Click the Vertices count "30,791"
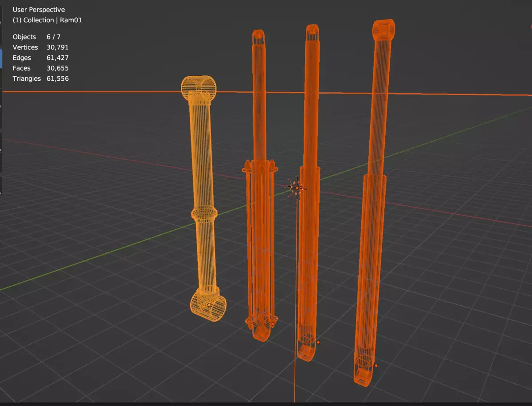Viewport: 532px width, 406px height. point(58,47)
